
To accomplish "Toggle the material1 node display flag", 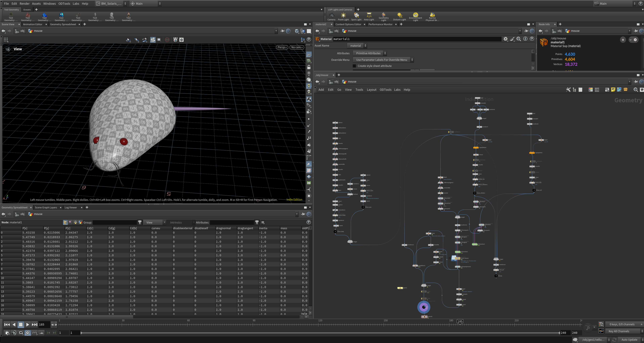I will coord(427,317).
